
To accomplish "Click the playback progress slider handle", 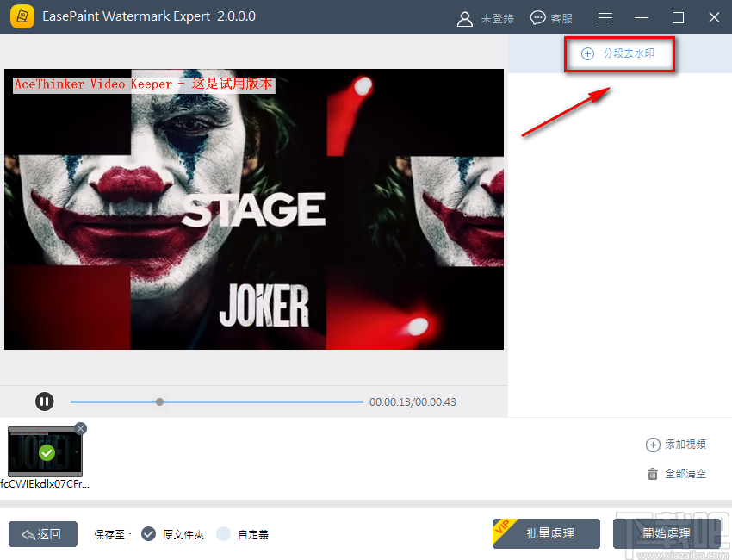I will click(159, 401).
